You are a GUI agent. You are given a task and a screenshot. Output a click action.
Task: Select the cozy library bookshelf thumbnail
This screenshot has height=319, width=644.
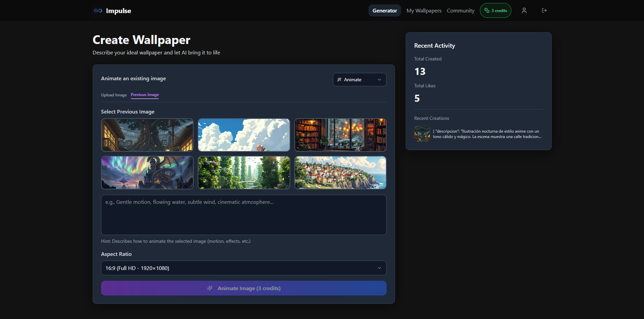[x=340, y=135]
